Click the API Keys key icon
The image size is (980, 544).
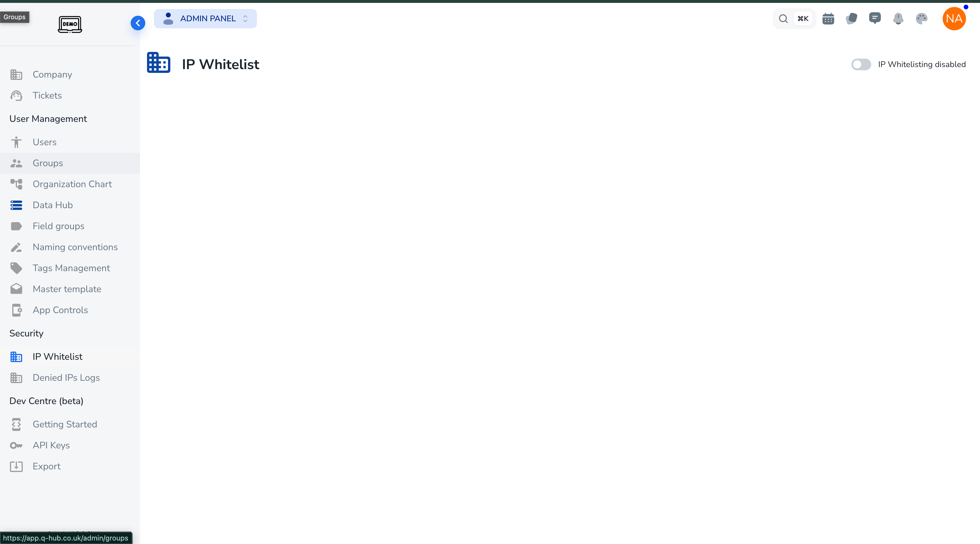coord(16,445)
